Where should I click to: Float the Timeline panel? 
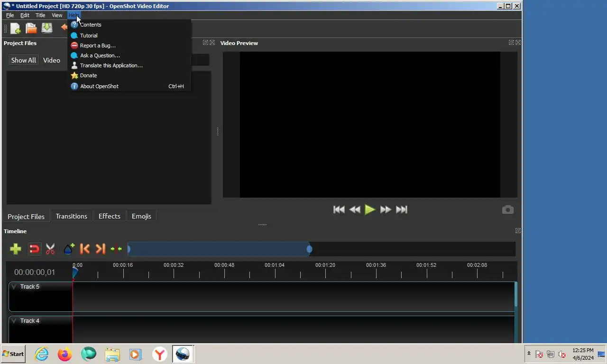pos(518,231)
